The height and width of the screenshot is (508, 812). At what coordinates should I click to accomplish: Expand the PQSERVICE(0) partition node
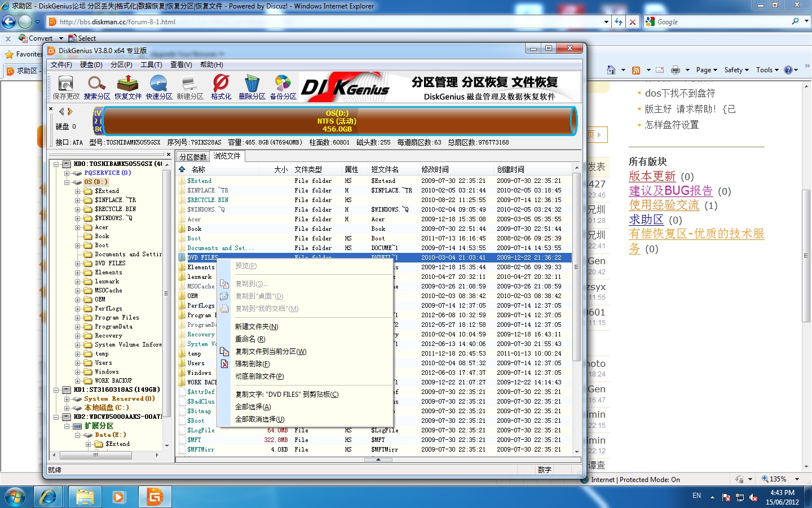coord(67,173)
